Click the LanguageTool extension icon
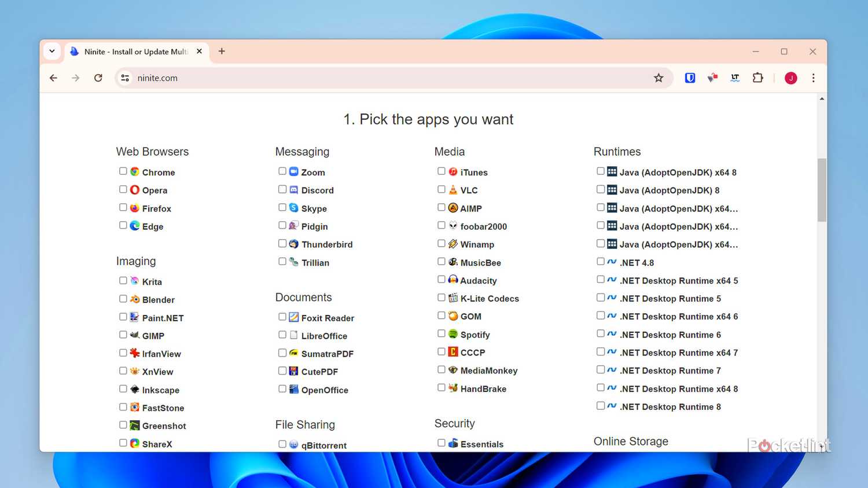Viewport: 868px width, 488px height. (x=735, y=78)
